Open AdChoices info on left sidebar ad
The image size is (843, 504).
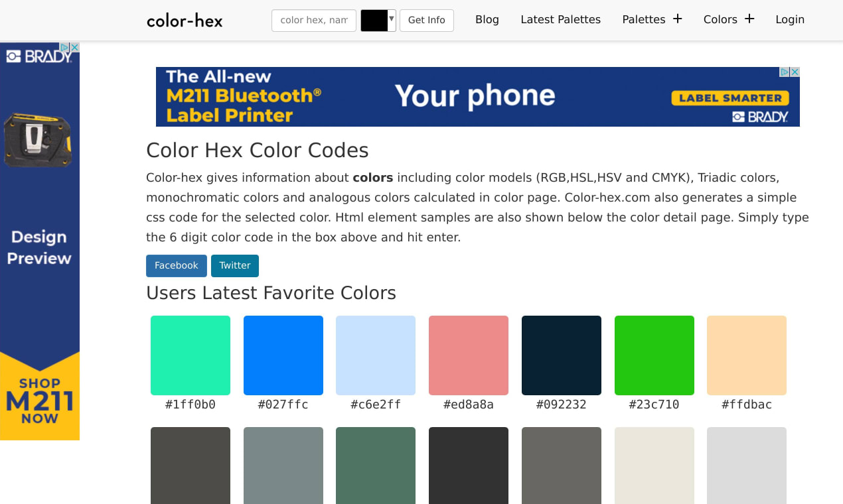65,47
